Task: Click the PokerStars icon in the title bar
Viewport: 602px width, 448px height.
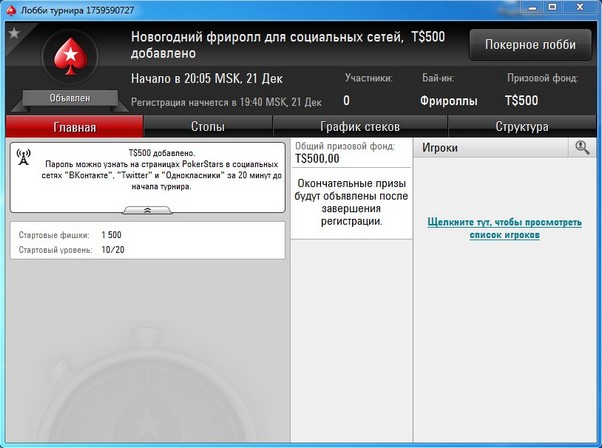Action: (11, 10)
